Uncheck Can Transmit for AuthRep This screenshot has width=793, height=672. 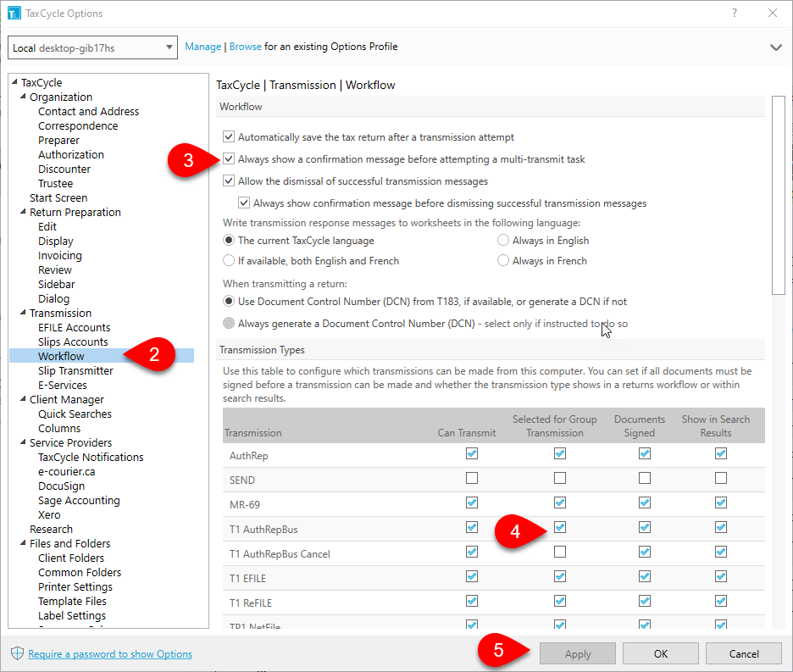[x=471, y=453]
